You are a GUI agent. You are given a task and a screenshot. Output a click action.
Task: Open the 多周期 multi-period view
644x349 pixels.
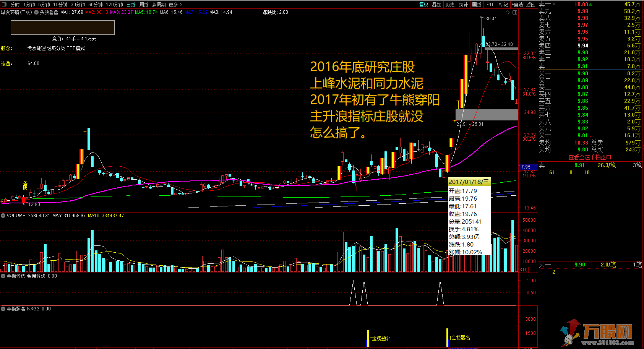click(x=159, y=5)
